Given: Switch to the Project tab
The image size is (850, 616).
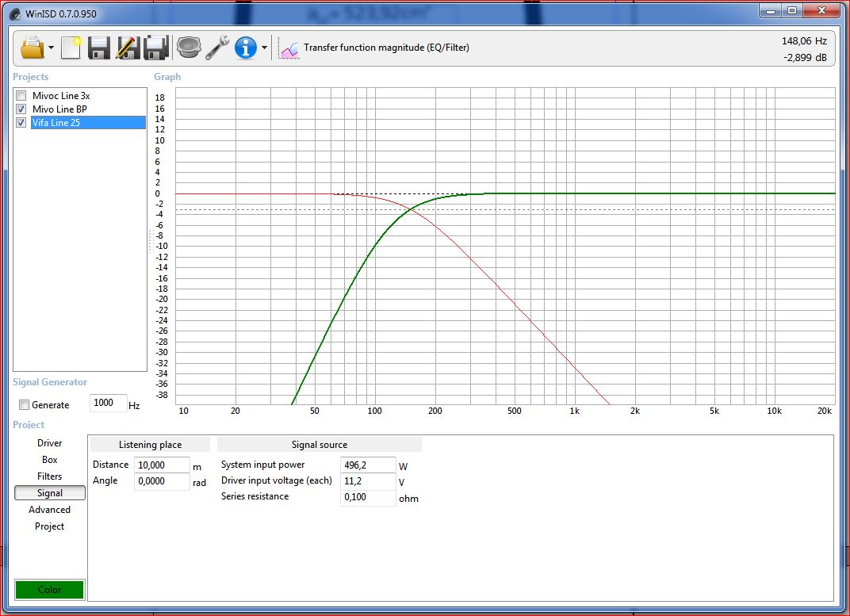Looking at the screenshot, I should (x=49, y=526).
